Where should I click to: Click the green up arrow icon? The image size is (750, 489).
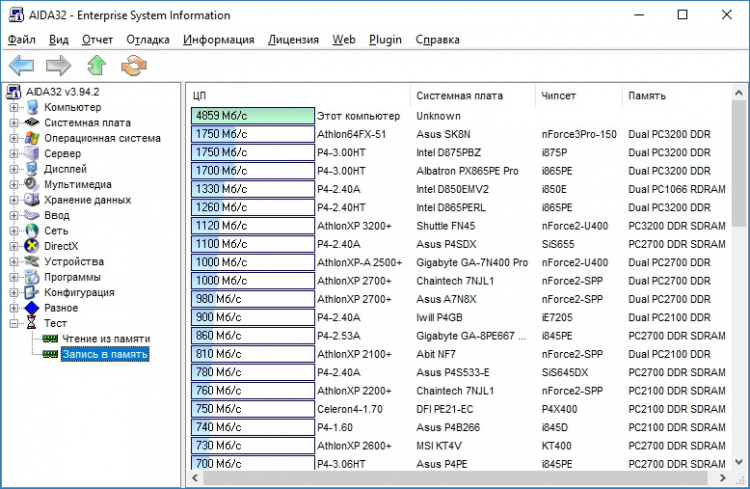click(96, 66)
